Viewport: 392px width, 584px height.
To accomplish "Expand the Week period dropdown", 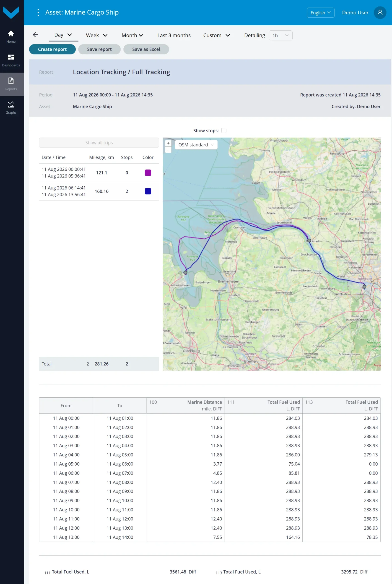I will click(97, 35).
